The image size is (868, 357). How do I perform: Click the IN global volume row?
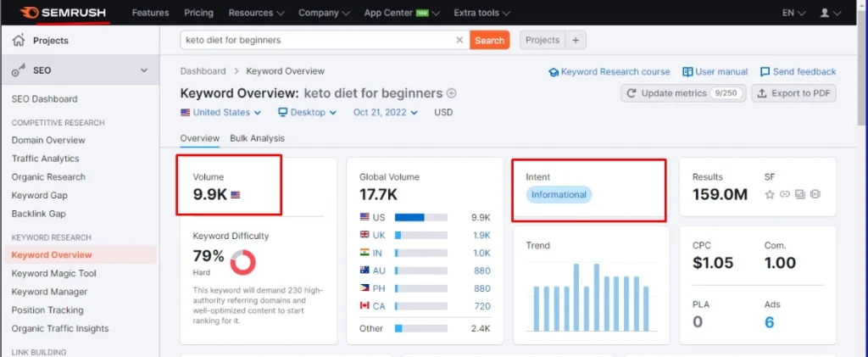point(426,253)
